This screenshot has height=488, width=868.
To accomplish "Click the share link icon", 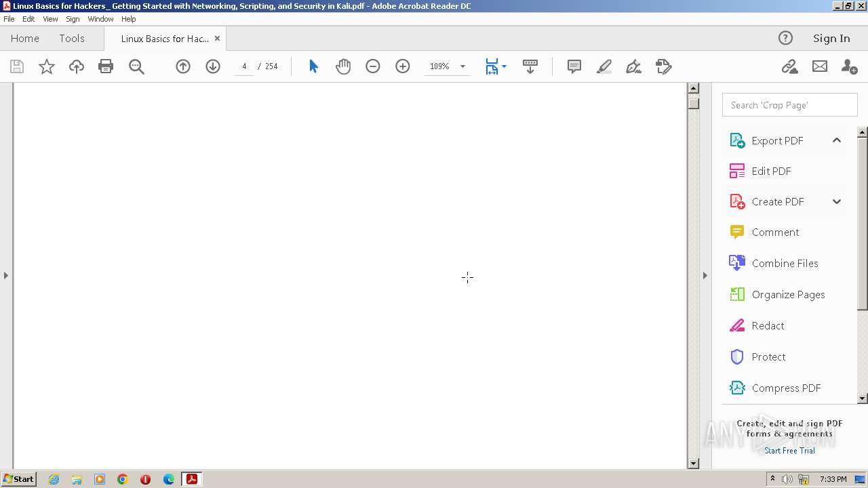I will click(789, 66).
